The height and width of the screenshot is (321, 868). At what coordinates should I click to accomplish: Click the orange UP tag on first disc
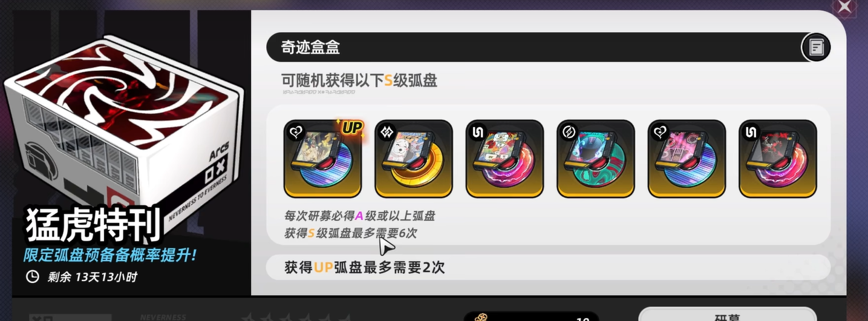point(351,127)
